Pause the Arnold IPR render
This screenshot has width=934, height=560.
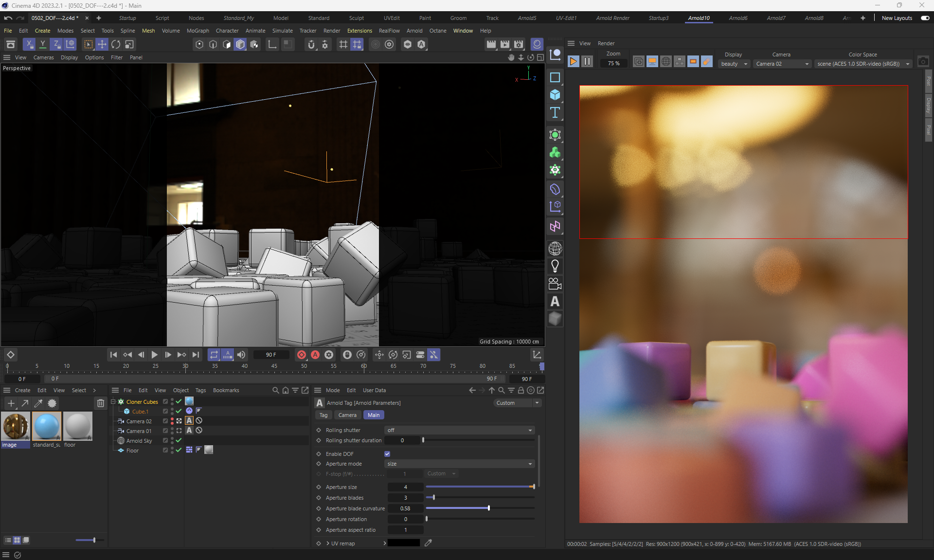pyautogui.click(x=587, y=61)
